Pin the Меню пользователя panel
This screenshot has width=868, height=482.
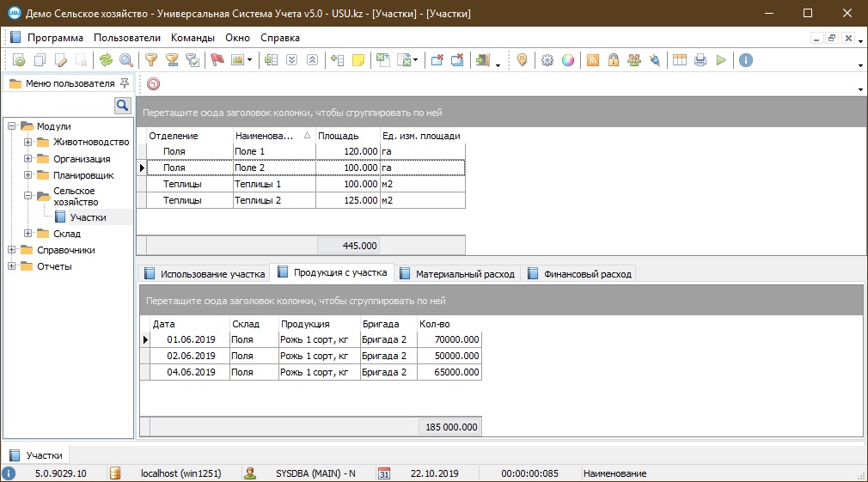pos(125,83)
